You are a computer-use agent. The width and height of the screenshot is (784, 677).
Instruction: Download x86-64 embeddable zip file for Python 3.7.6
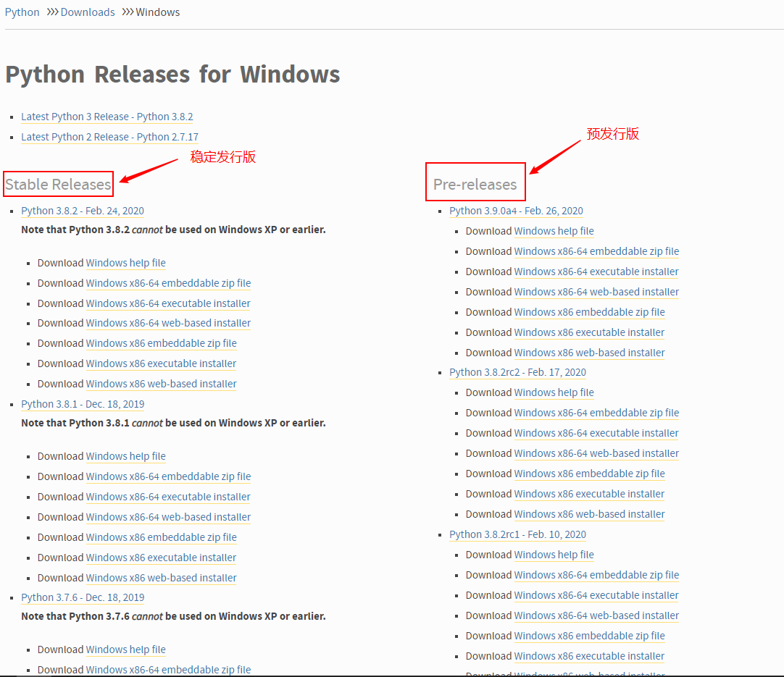pos(168,670)
